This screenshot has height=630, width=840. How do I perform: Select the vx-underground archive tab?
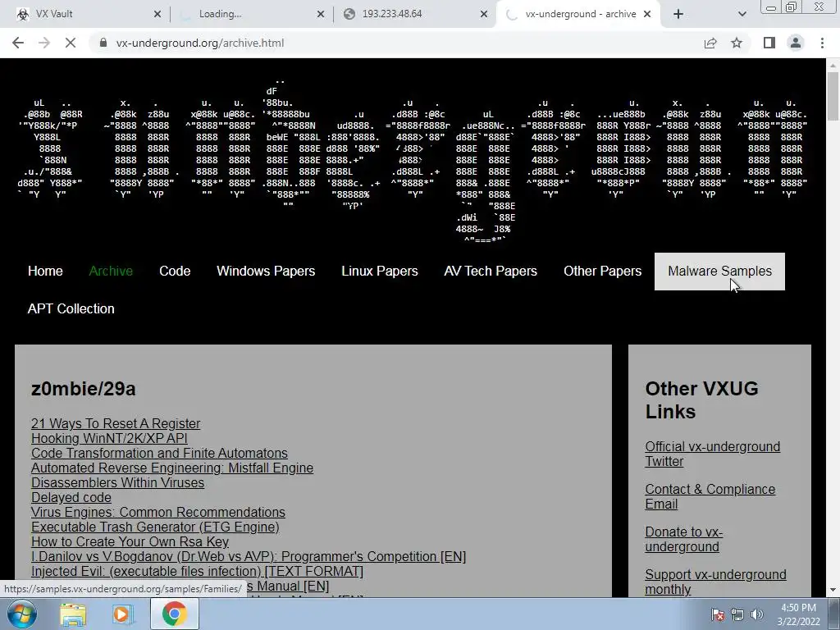click(576, 14)
